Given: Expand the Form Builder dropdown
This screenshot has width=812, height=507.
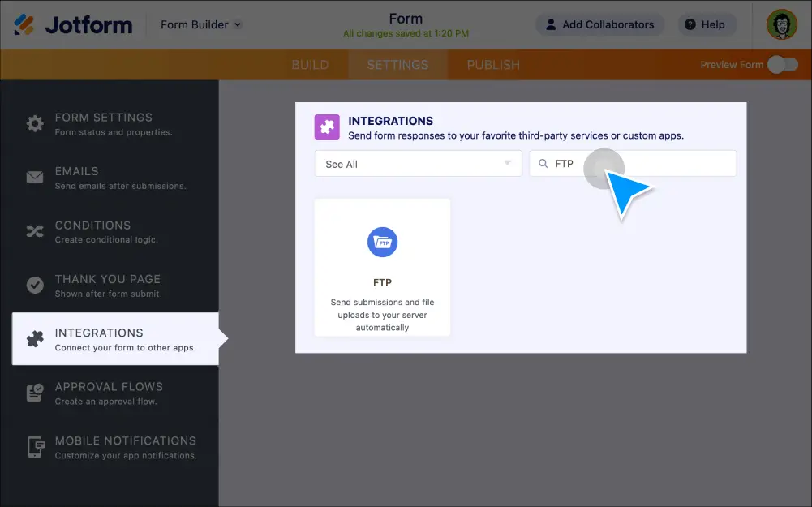Looking at the screenshot, I should pos(200,24).
